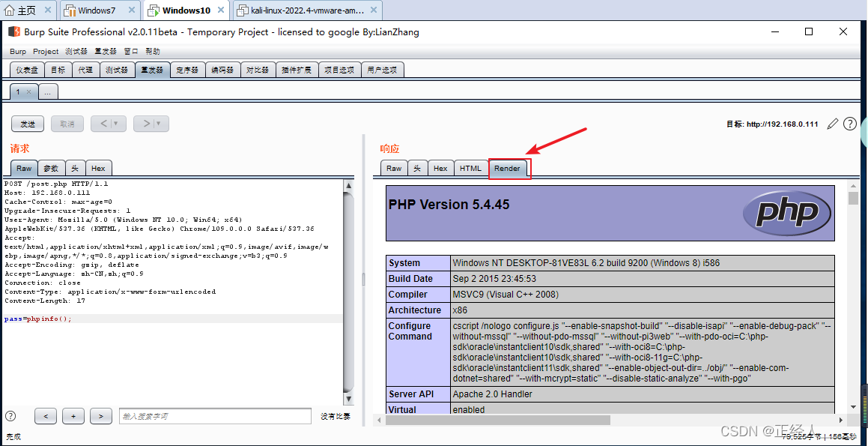Screen dimensions: 868x446
Task: Click response horizontal scrollbar right arrow
Action: pyautogui.click(x=841, y=420)
